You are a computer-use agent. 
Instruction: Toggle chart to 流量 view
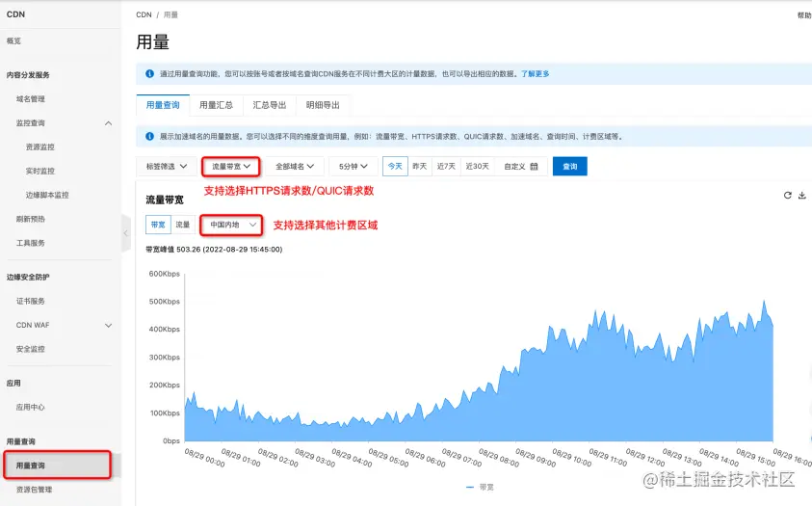pos(183,225)
